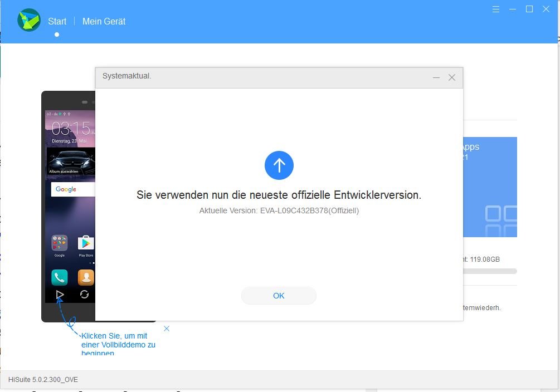Screen dimensions: 560x392
Task: Close the Systemaktual. dialog
Action: coord(452,77)
